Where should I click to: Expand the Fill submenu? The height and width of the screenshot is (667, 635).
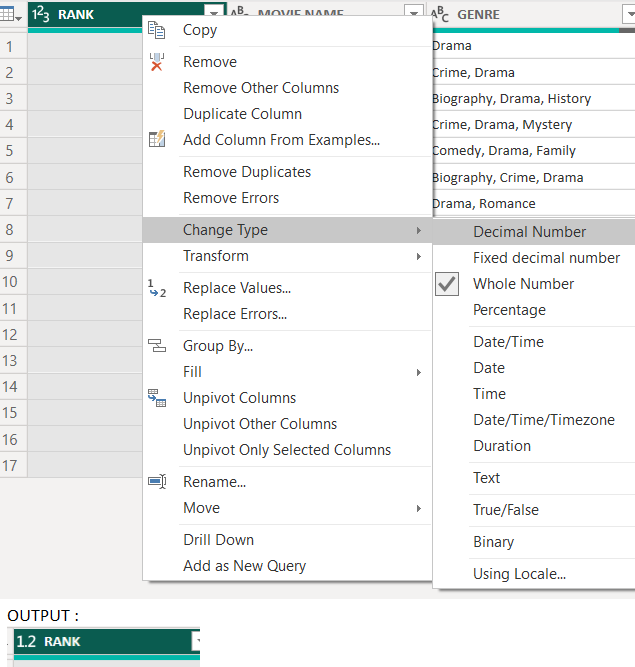click(418, 372)
